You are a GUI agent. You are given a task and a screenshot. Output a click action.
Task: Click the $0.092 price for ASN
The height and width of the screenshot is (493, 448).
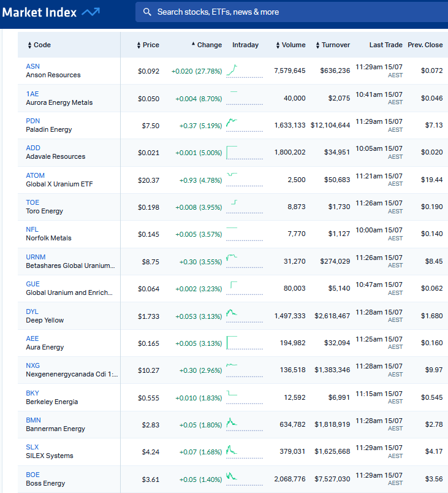148,71
